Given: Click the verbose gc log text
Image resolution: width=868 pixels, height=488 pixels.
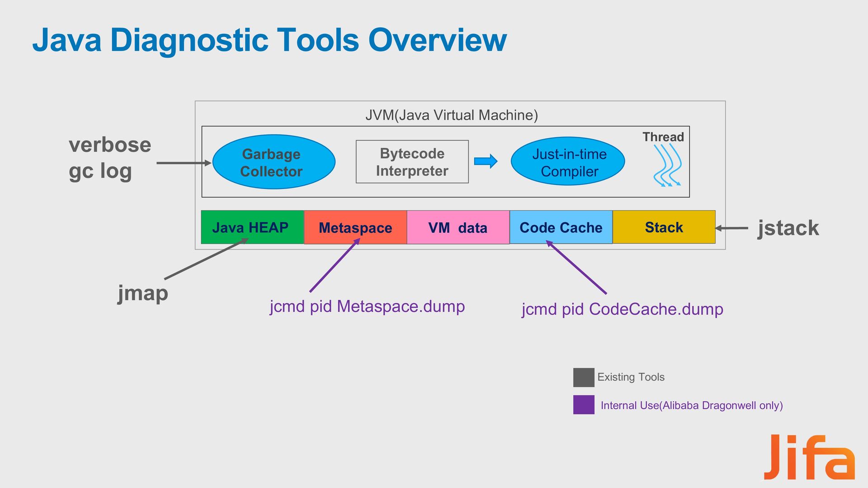Looking at the screenshot, I should [110, 158].
